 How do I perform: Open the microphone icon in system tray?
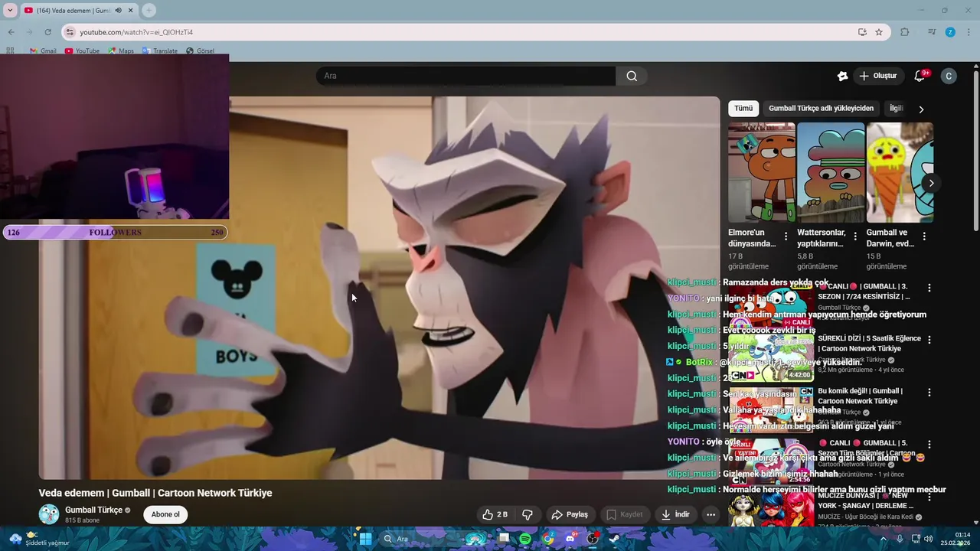(900, 539)
